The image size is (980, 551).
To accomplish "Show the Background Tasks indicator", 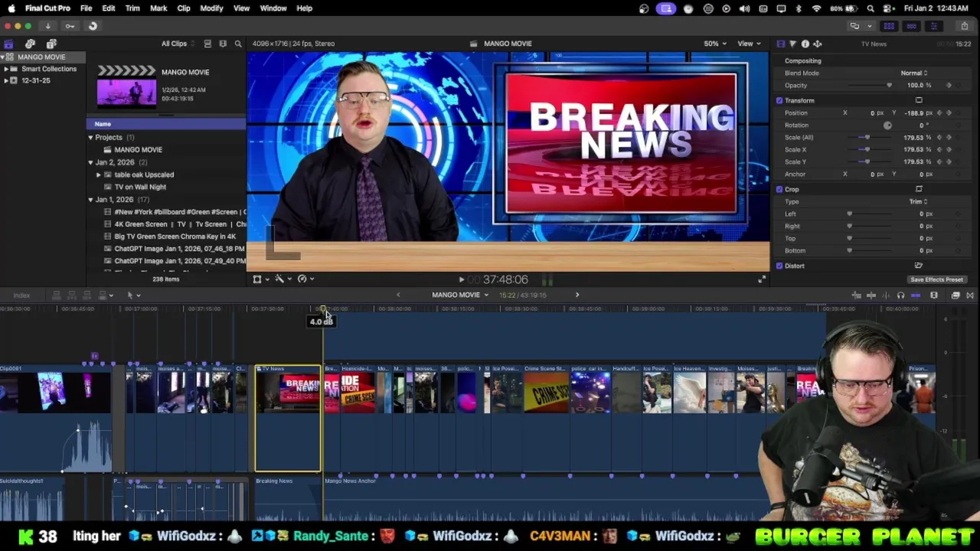I will point(93,26).
